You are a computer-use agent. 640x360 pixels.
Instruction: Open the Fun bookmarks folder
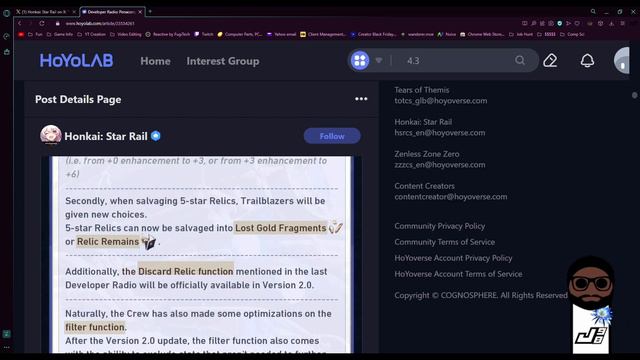[36, 34]
